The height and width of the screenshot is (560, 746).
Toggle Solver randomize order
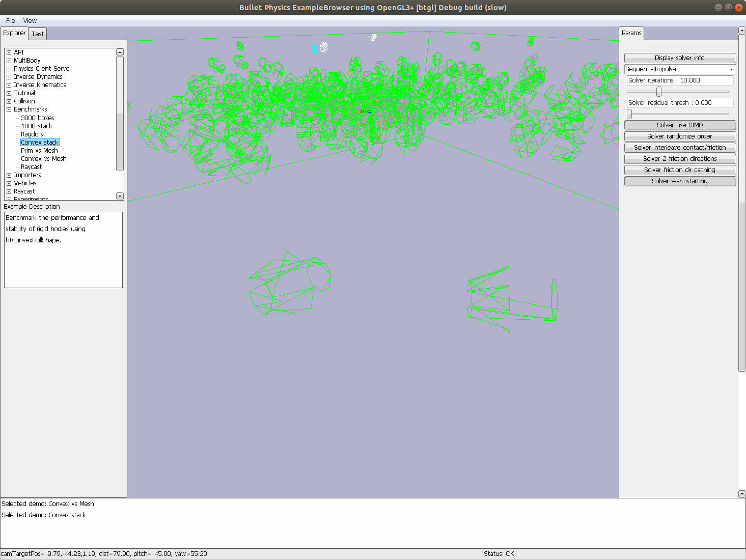click(680, 136)
